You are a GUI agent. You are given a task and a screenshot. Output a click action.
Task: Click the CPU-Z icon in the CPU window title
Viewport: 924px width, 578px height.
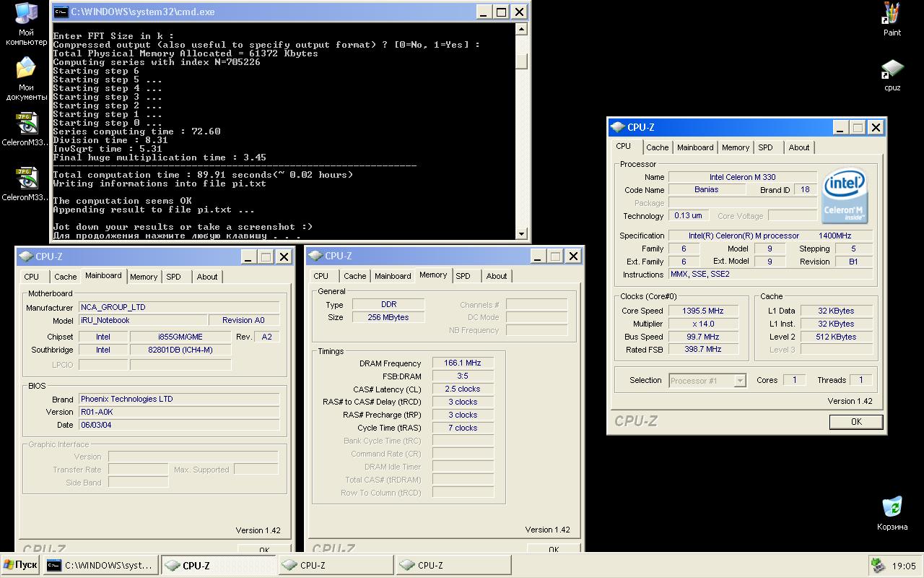pos(618,127)
